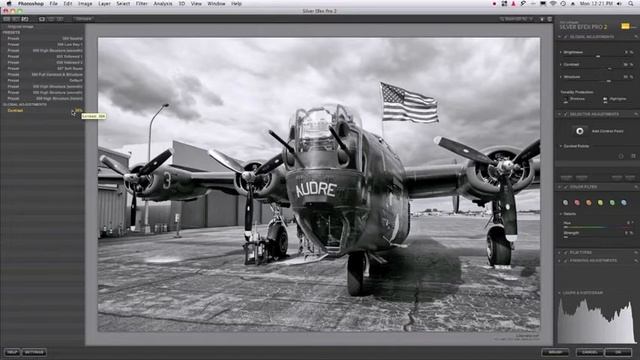This screenshot has width=640, height=360.
Task: Select the yellow color filter
Action: pyautogui.click(x=600, y=202)
